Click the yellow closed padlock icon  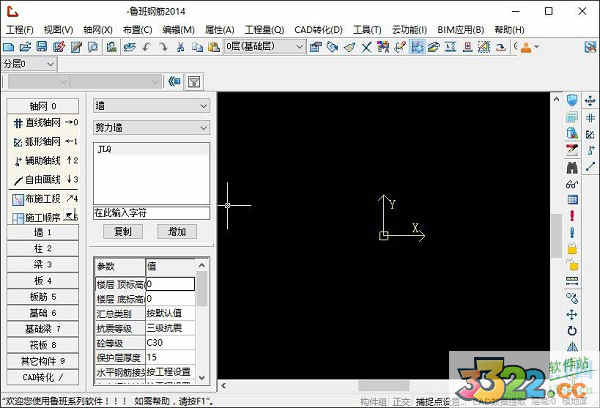click(x=572, y=248)
